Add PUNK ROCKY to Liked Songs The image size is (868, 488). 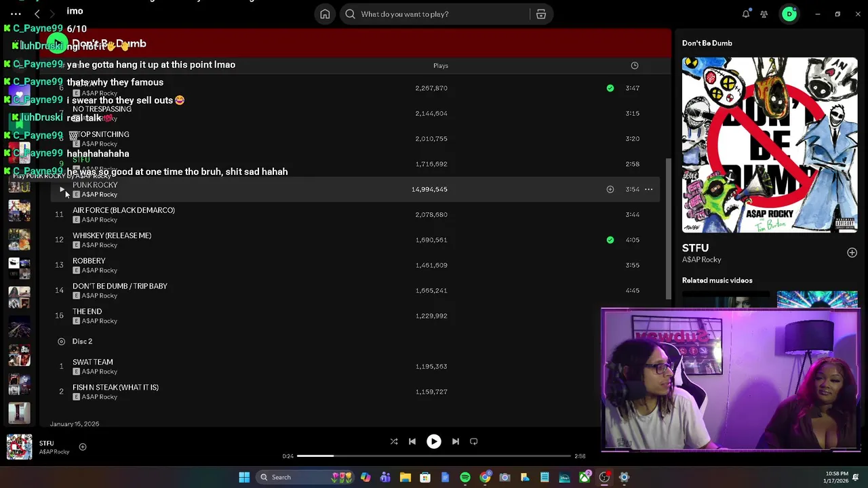coord(610,190)
